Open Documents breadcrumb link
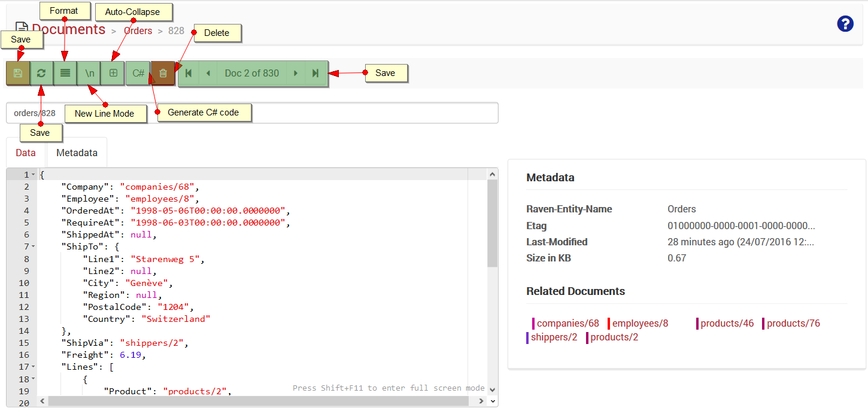 click(x=68, y=29)
